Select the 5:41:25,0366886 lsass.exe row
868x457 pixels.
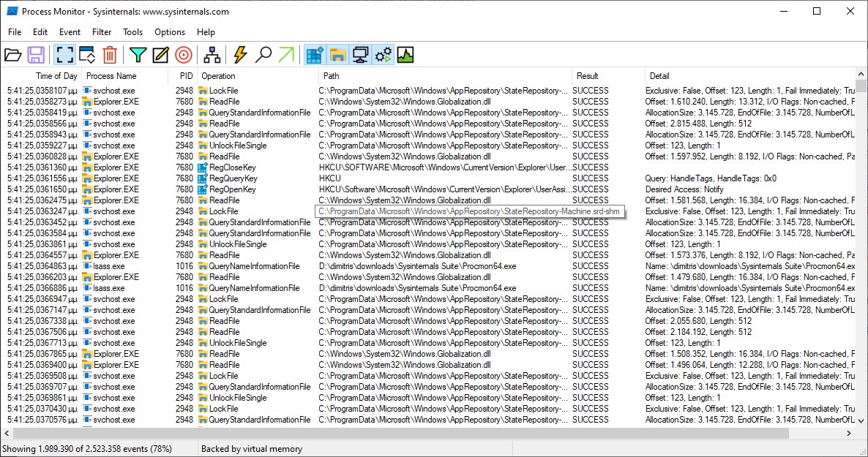[x=428, y=287]
